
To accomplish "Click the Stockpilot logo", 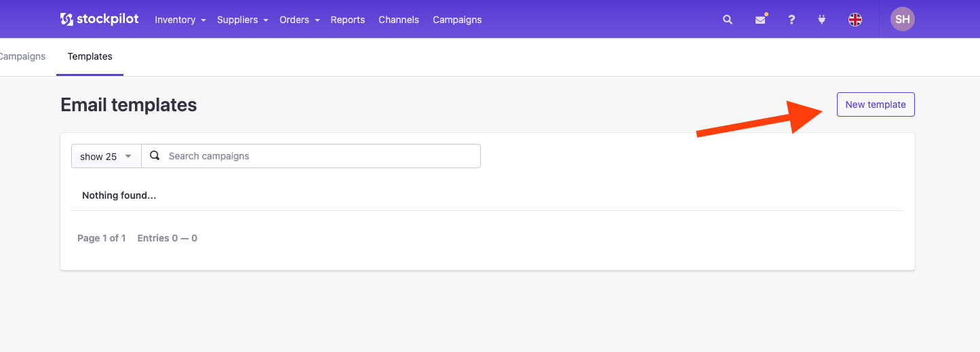I will pos(99,19).
